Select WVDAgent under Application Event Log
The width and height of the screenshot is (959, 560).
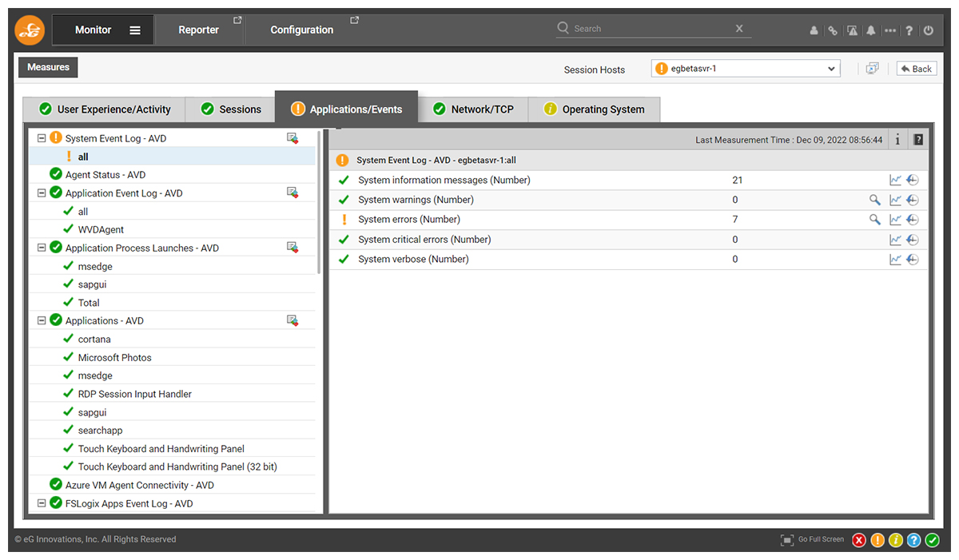click(101, 230)
